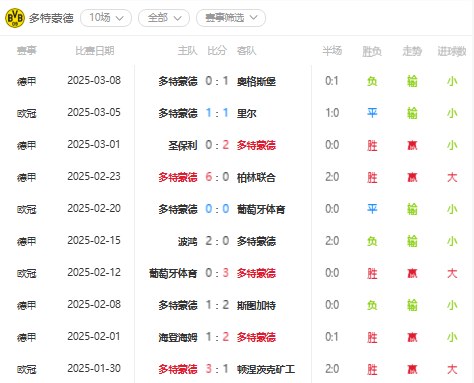Click the 里尔 away team name
The height and width of the screenshot is (383, 474).
click(x=247, y=113)
